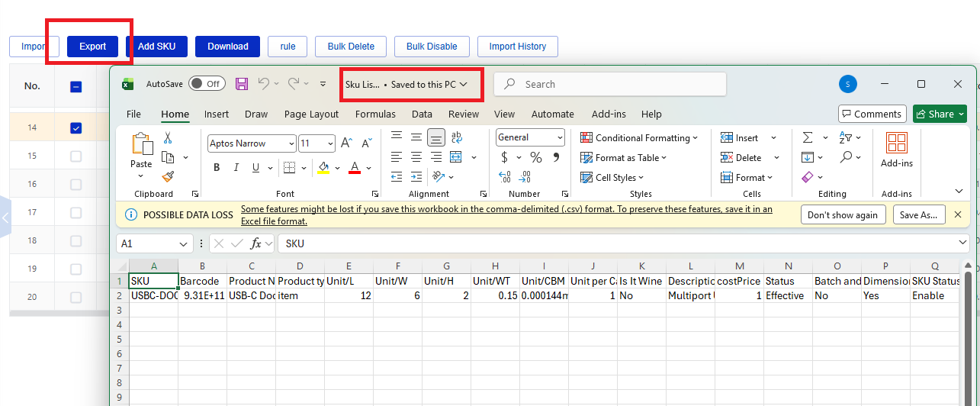Viewport: 980px width, 406px height.
Task: Click the Undo arrow icon
Action: 263,84
